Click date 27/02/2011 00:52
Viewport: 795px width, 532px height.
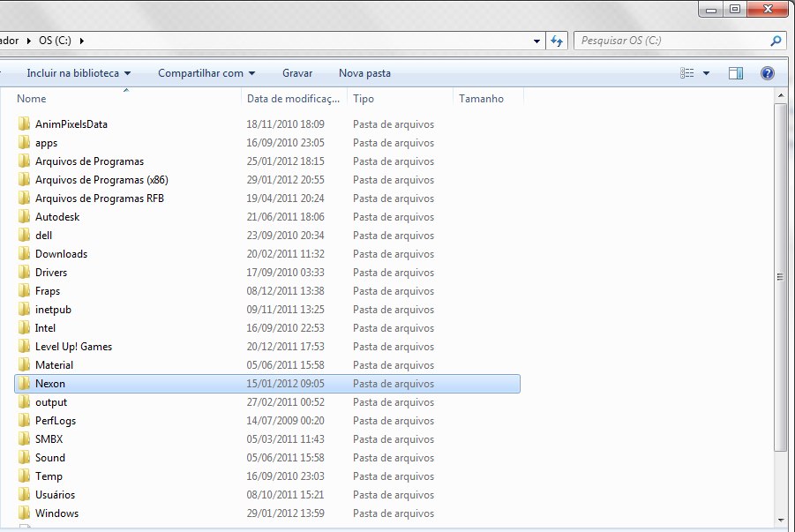[x=286, y=402]
